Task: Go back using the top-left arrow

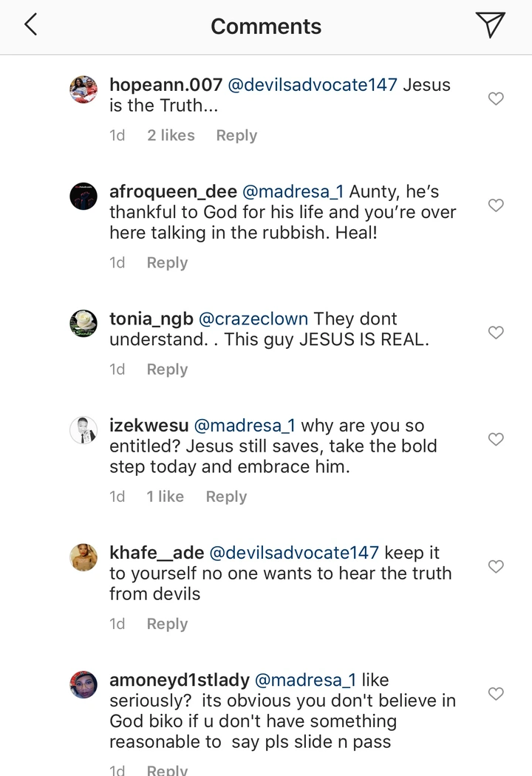Action: 31,26
